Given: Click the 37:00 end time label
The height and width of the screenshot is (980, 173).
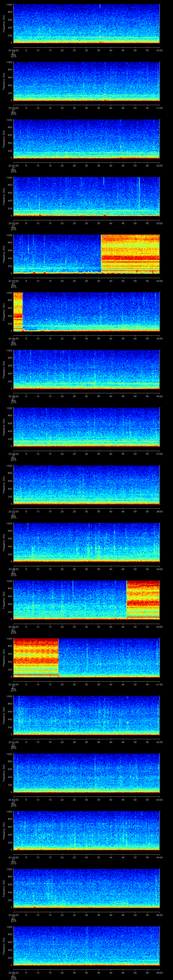Looking at the screenshot, I should tap(160, 454).
